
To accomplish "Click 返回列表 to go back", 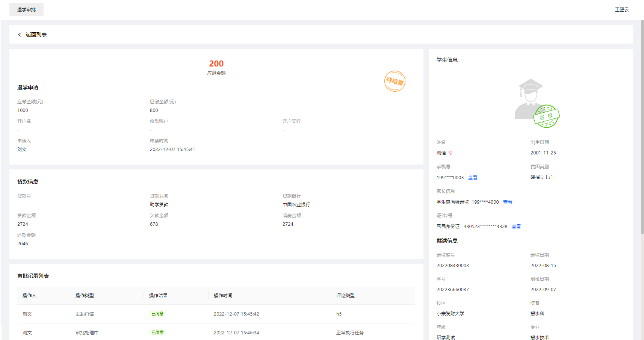I will 36,34.
